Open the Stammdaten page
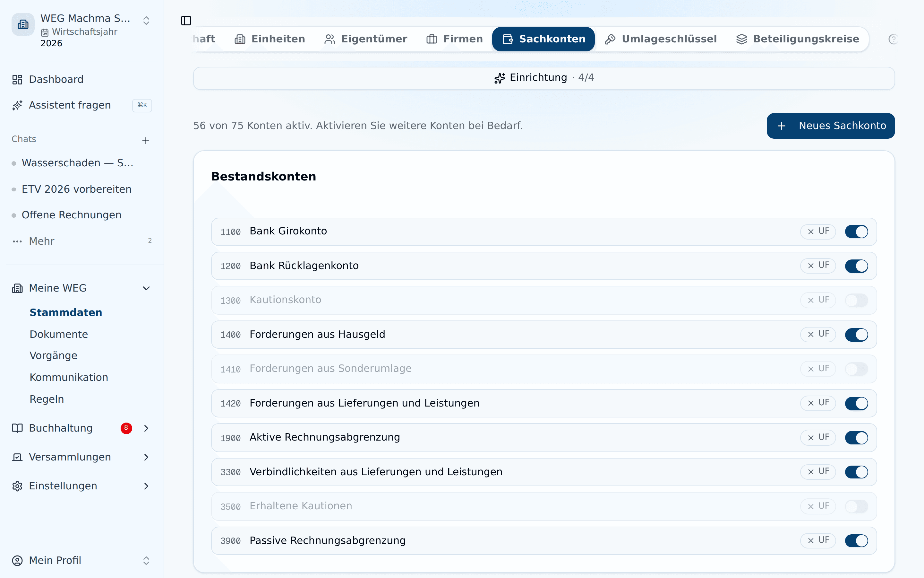 [x=66, y=313]
